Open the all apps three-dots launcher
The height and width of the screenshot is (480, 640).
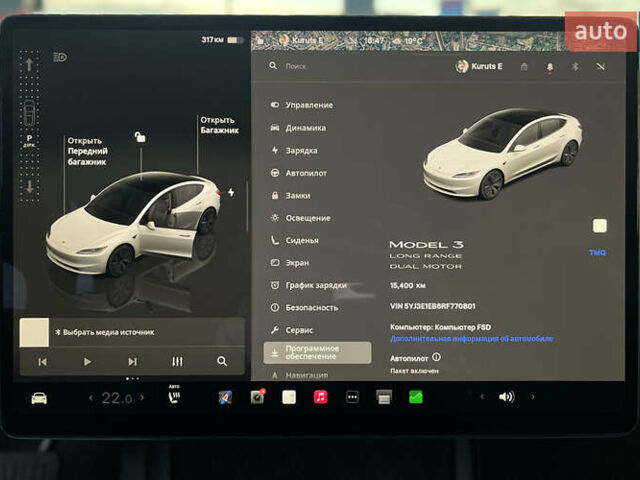click(352, 397)
